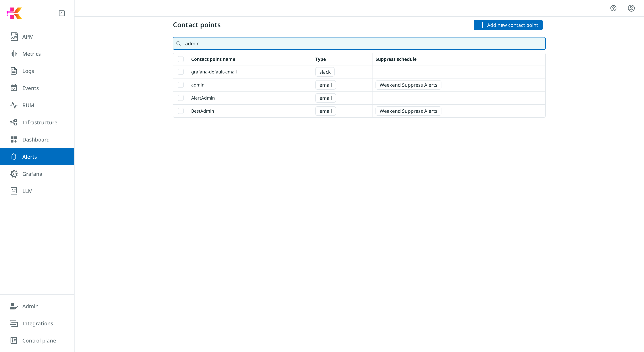Collapse the navigation sidebar
The image size is (644, 352).
(62, 13)
